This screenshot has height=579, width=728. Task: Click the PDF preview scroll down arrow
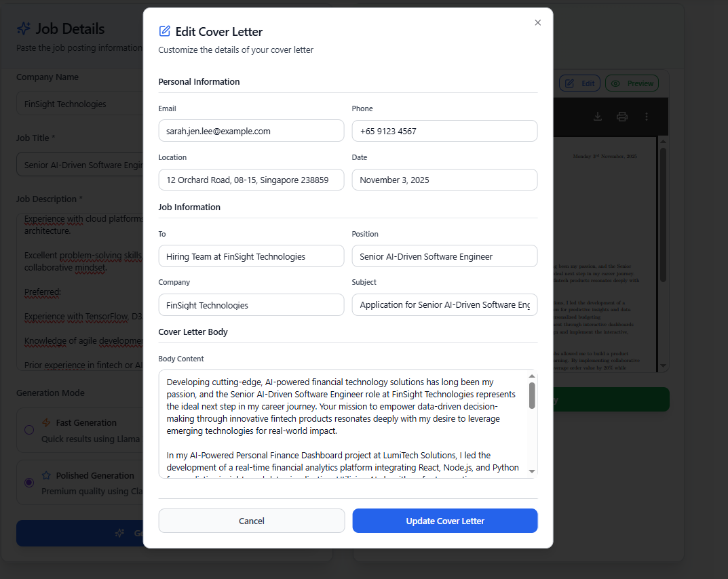[x=663, y=365]
